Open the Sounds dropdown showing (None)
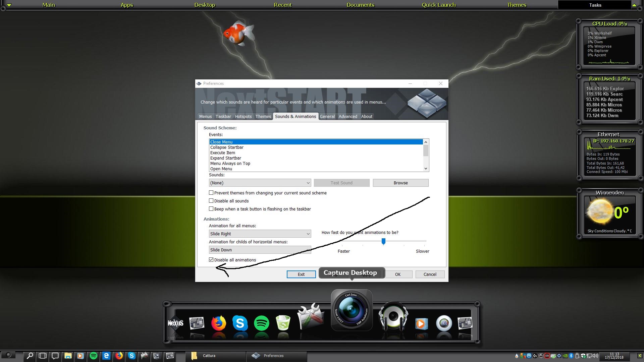644x362 pixels. click(x=260, y=183)
